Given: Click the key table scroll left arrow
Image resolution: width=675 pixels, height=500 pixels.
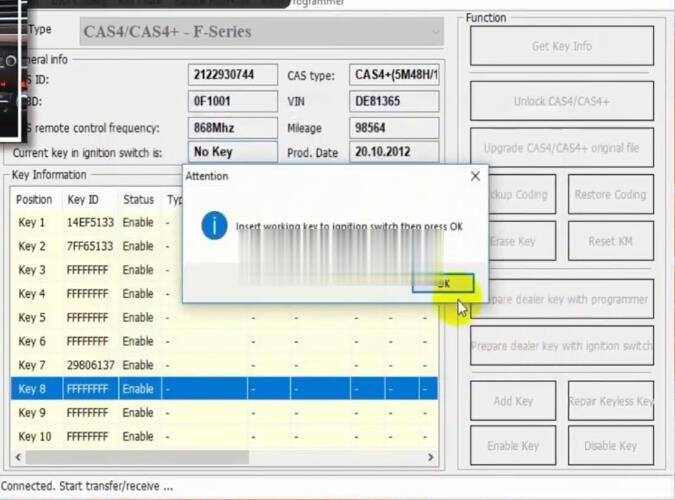Looking at the screenshot, I should [x=18, y=457].
